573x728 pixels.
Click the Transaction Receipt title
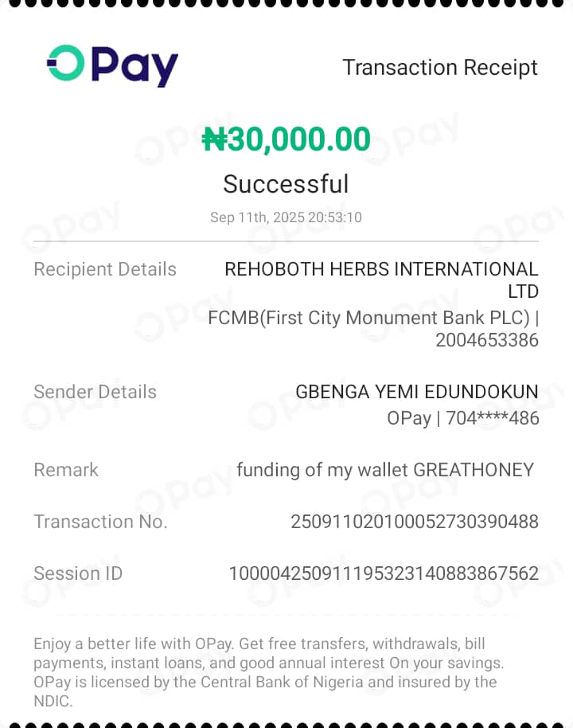[x=440, y=68]
